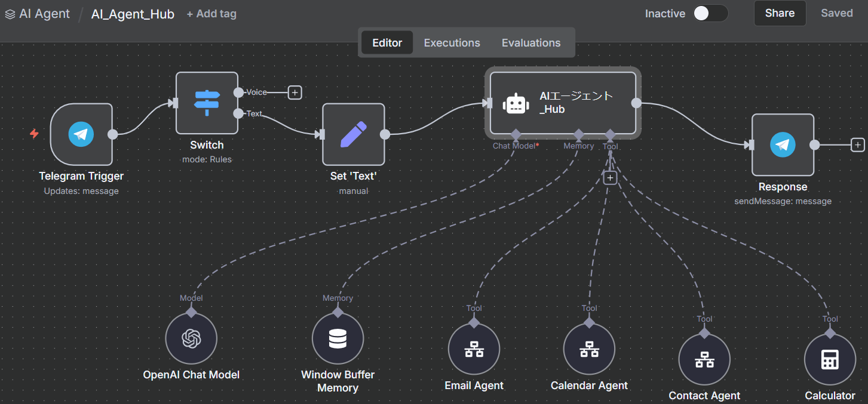
Task: Click the plus on the Voice output
Action: [295, 92]
